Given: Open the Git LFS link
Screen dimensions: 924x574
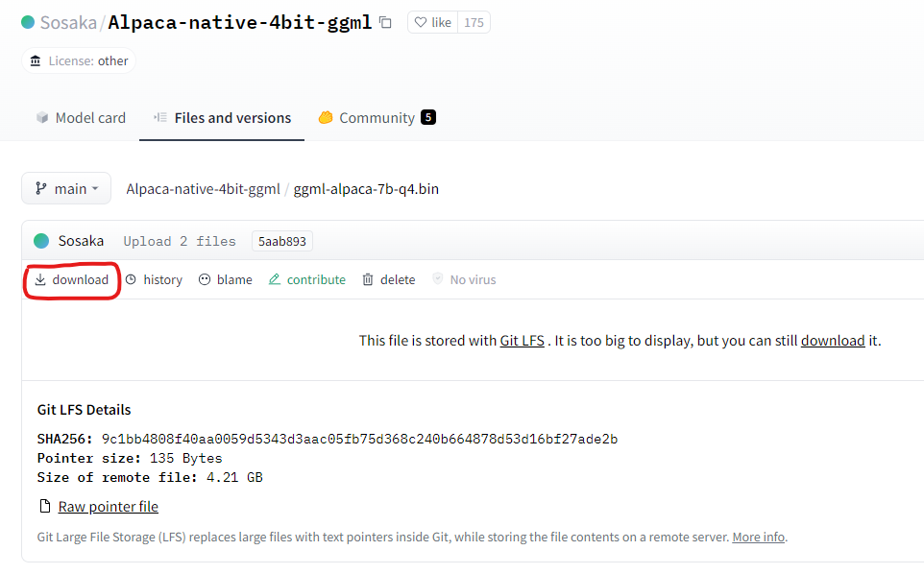Looking at the screenshot, I should (523, 341).
